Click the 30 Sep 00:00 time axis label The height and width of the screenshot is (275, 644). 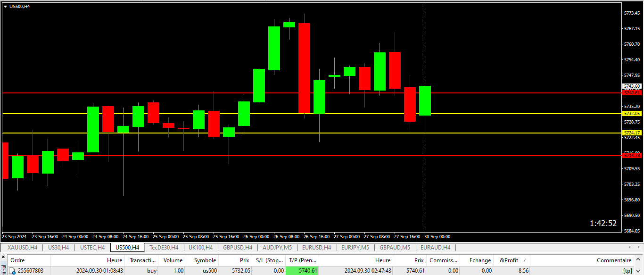click(x=437, y=236)
